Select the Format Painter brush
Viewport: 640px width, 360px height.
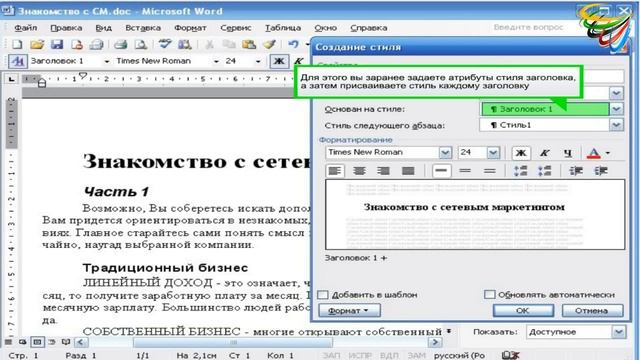[x=269, y=44]
